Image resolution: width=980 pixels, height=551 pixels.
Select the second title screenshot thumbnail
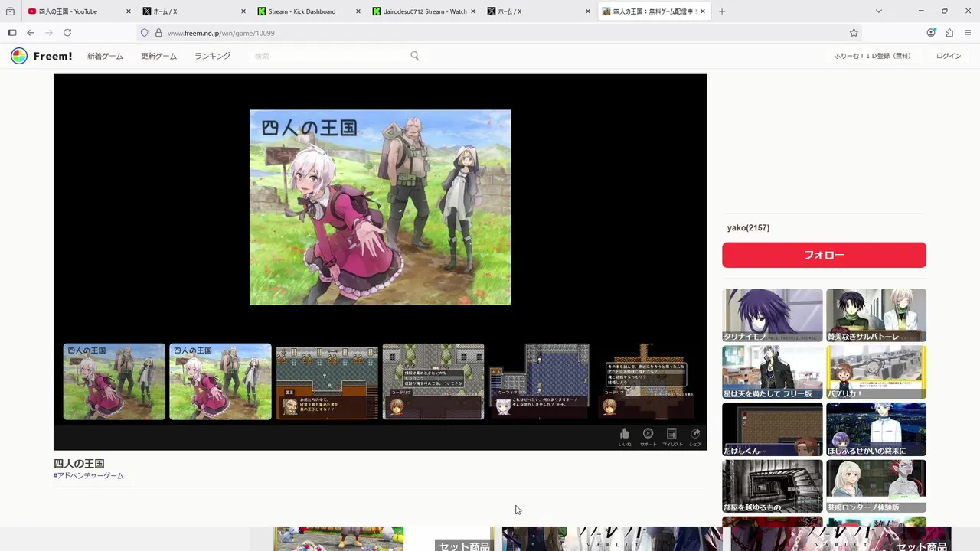pos(220,382)
